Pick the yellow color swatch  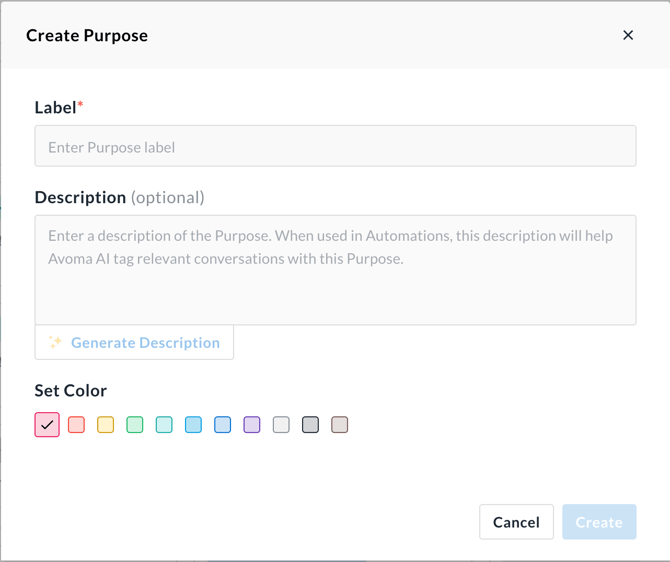(105, 425)
